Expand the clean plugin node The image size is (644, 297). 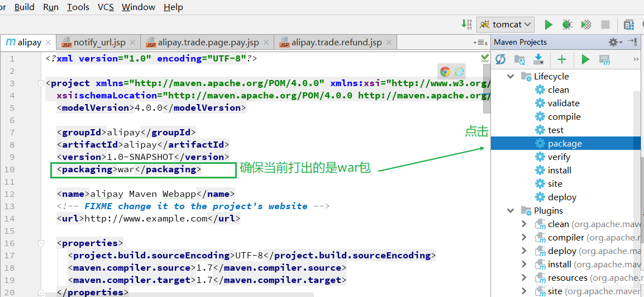pyautogui.click(x=524, y=224)
